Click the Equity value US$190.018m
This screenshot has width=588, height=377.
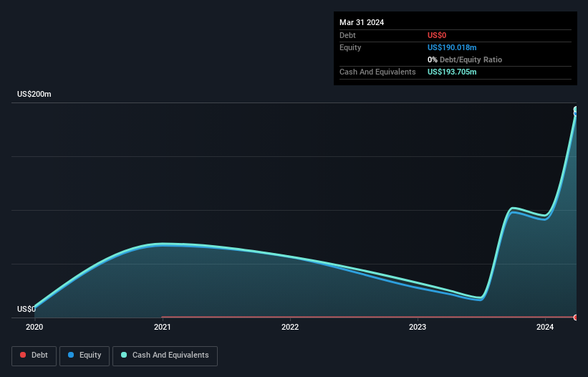click(452, 47)
